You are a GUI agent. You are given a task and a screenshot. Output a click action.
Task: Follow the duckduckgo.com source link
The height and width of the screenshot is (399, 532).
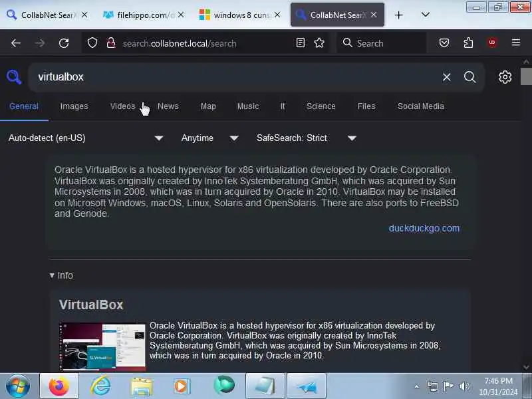pos(424,228)
